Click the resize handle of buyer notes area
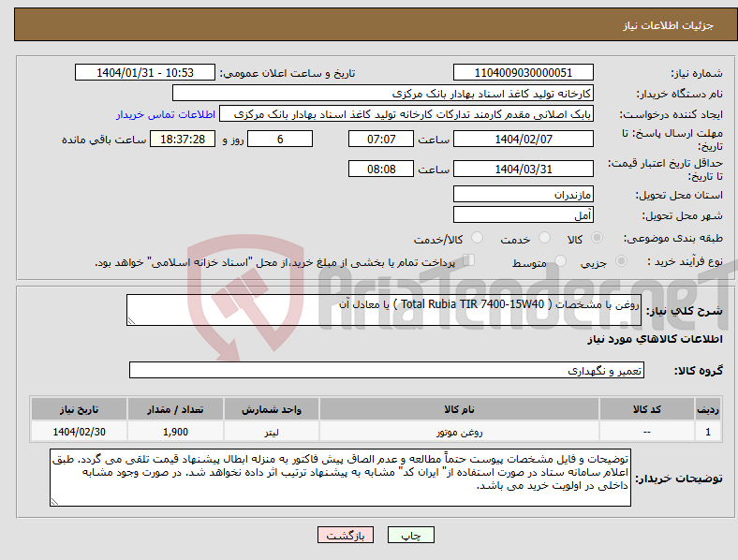738x560 pixels. tap(54, 502)
